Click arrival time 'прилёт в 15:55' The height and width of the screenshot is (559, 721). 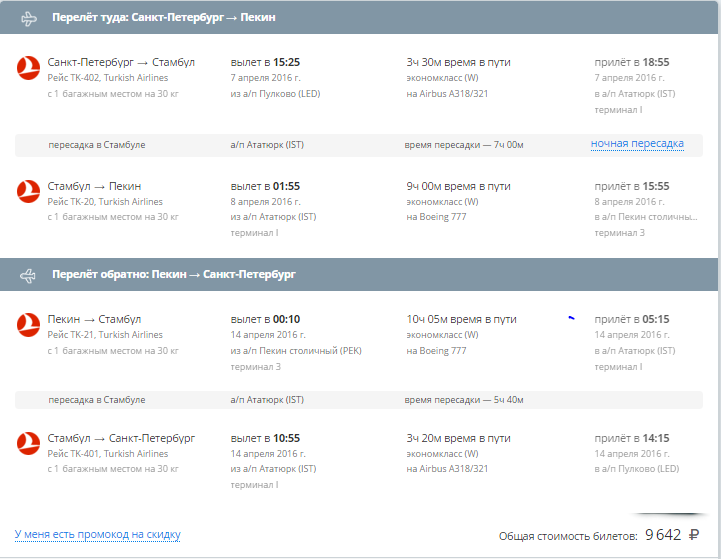tap(632, 186)
